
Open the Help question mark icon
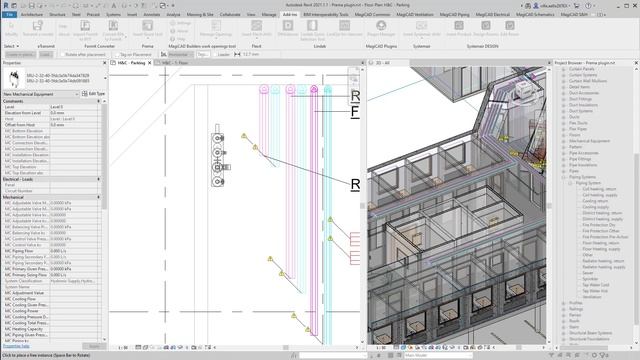[x=588, y=6]
